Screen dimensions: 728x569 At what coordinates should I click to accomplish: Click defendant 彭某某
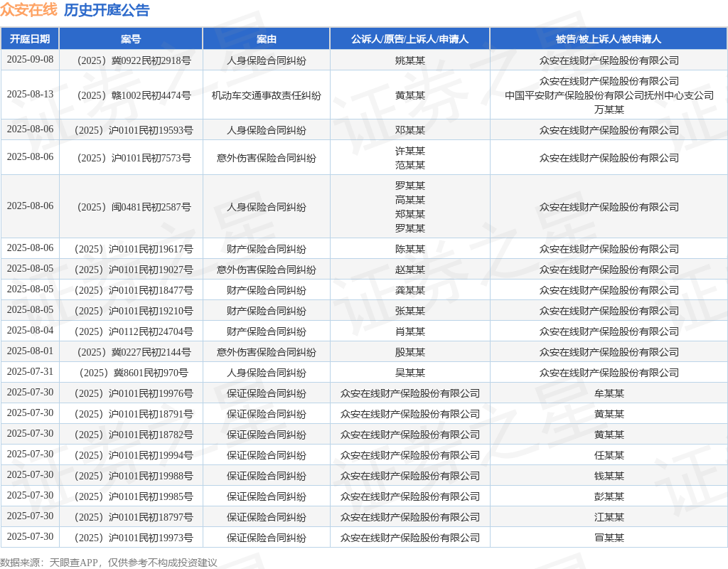609,496
